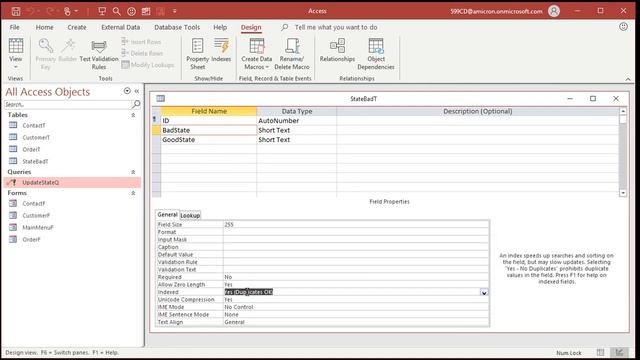Switch to the Home tab

click(x=44, y=27)
